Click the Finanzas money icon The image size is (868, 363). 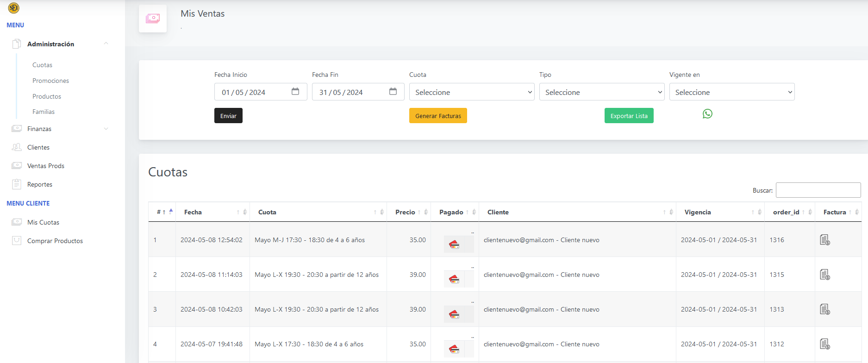(17, 129)
